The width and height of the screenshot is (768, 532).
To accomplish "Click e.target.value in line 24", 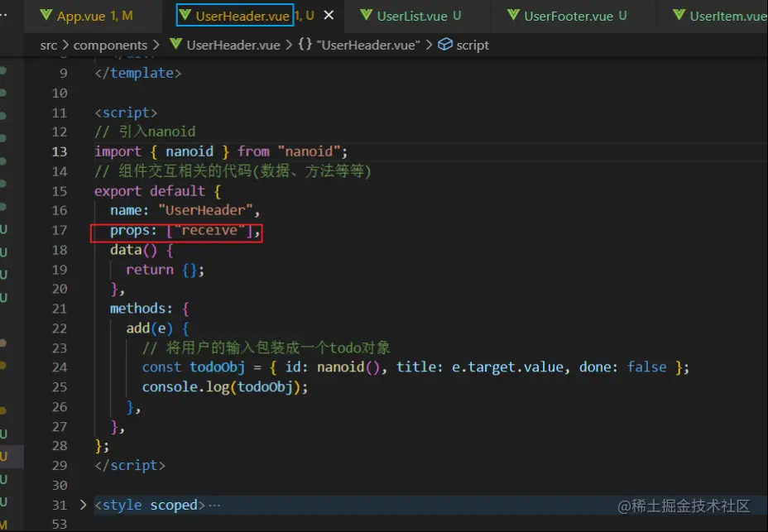I will pyautogui.click(x=507, y=367).
